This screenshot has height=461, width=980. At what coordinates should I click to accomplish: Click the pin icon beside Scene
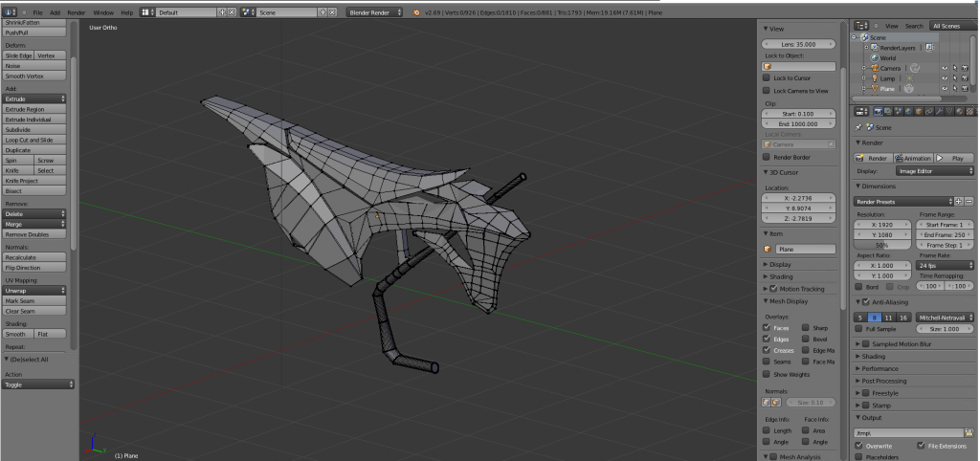(858, 127)
